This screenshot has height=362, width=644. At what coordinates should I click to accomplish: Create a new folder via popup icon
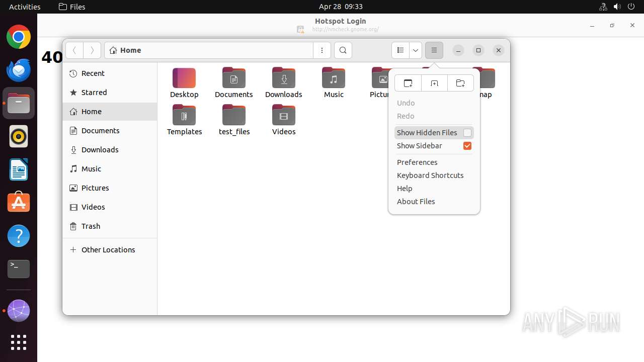(x=460, y=83)
